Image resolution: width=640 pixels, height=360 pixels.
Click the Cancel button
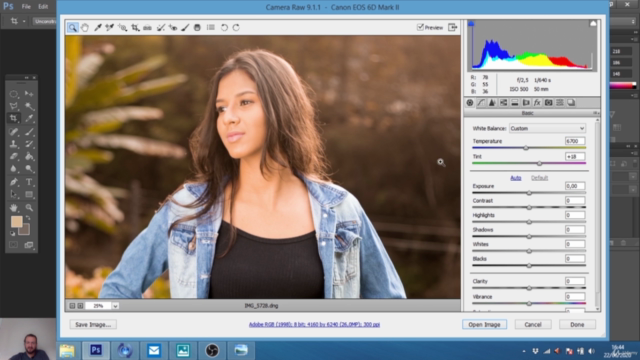(x=533, y=324)
